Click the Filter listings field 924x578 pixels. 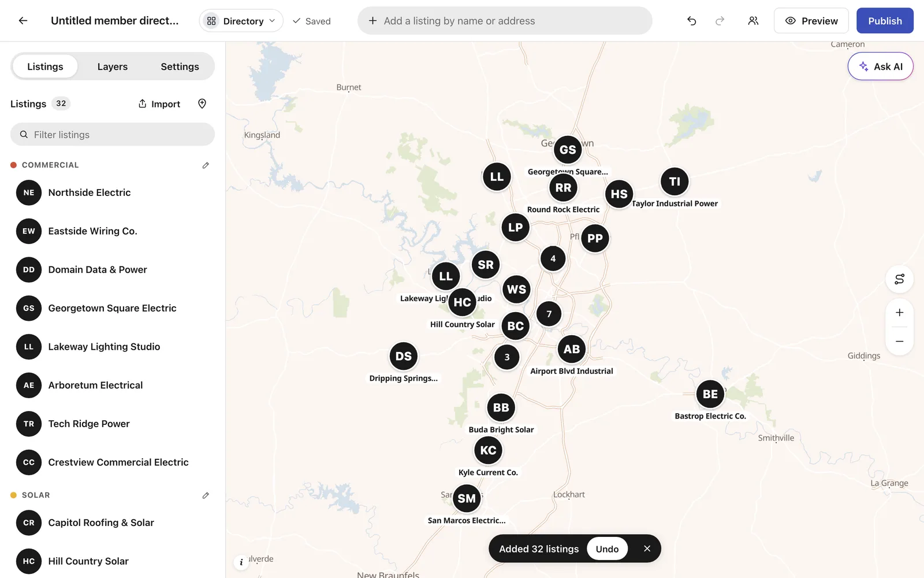coord(113,135)
